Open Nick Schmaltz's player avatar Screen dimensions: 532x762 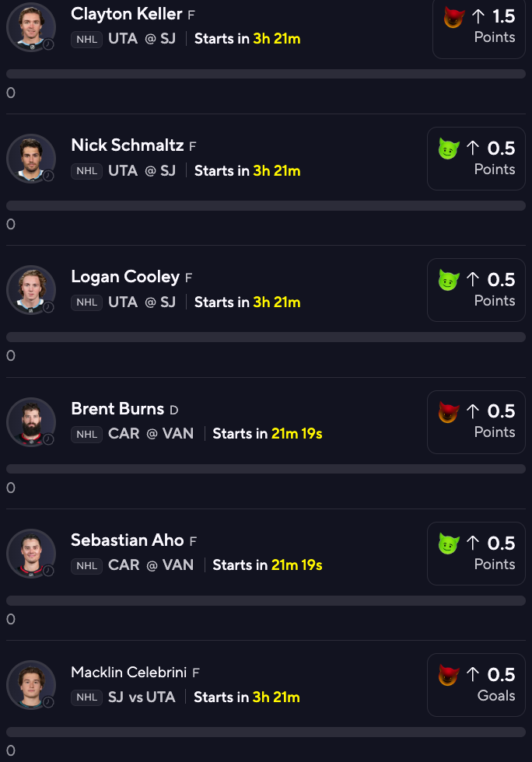click(31, 159)
